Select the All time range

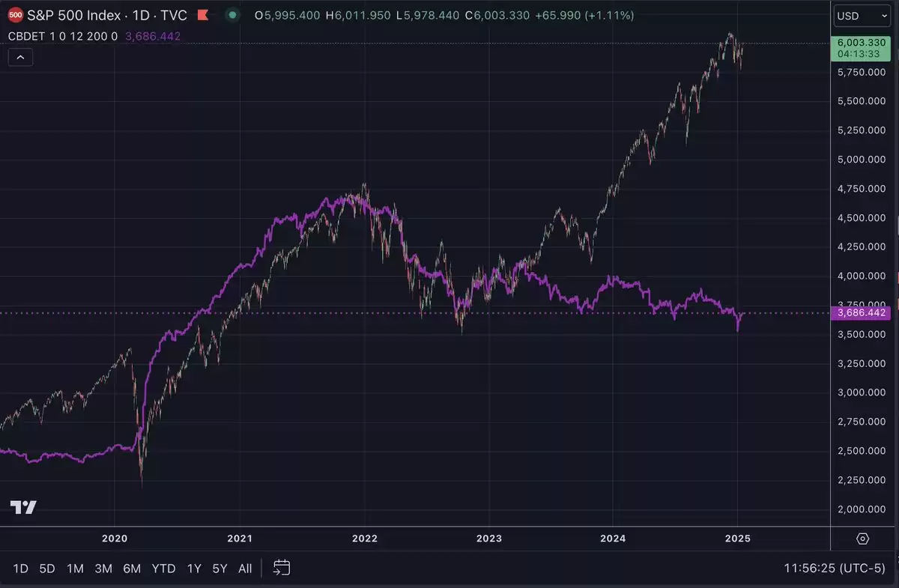(x=245, y=569)
